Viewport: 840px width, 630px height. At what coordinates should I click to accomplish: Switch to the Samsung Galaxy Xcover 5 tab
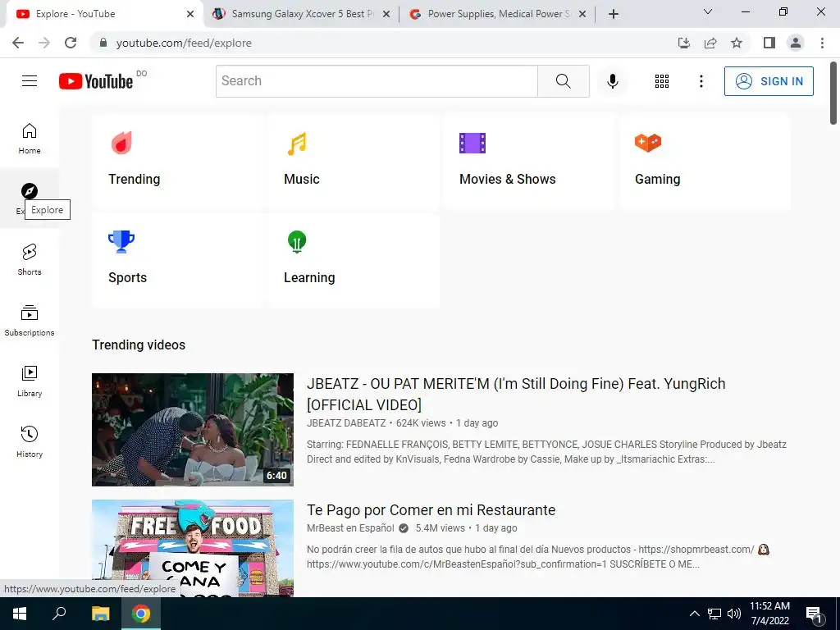303,14
